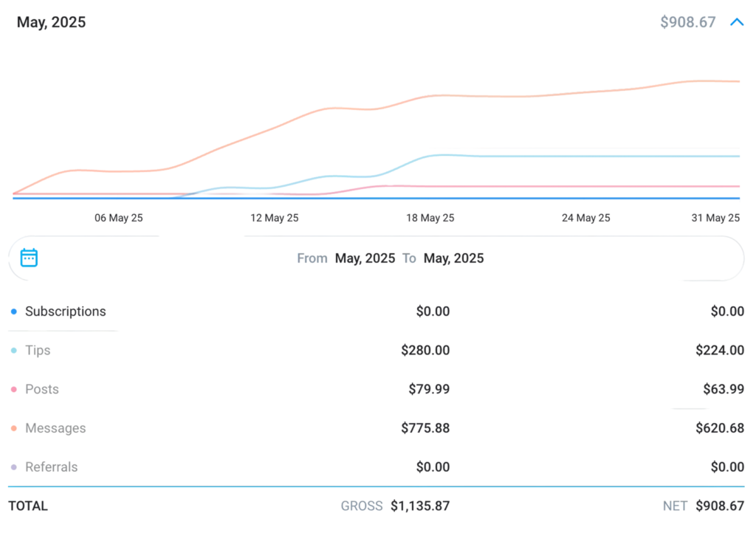The image size is (756, 533).
Task: Toggle the Referrals series dot
Action: coord(14,467)
